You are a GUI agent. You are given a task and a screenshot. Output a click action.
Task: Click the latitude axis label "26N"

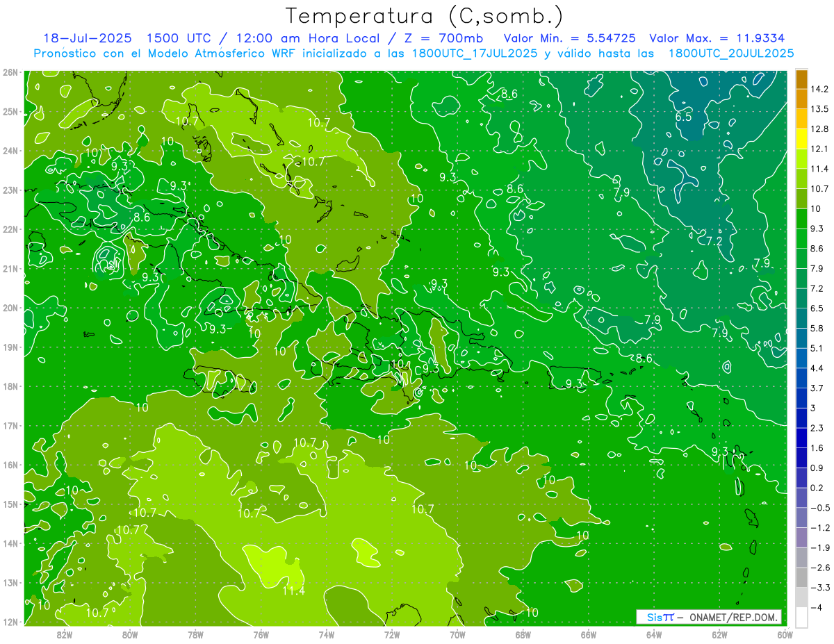pyautogui.click(x=10, y=72)
